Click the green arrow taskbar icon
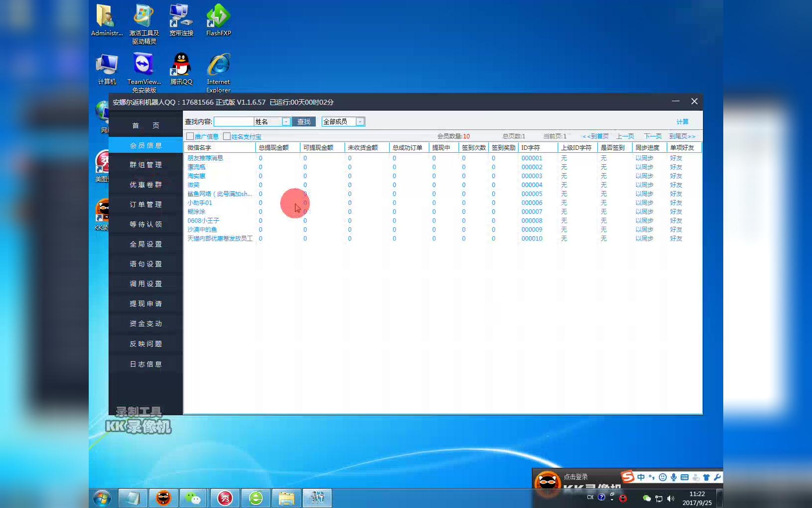This screenshot has width=812, height=508. click(256, 498)
